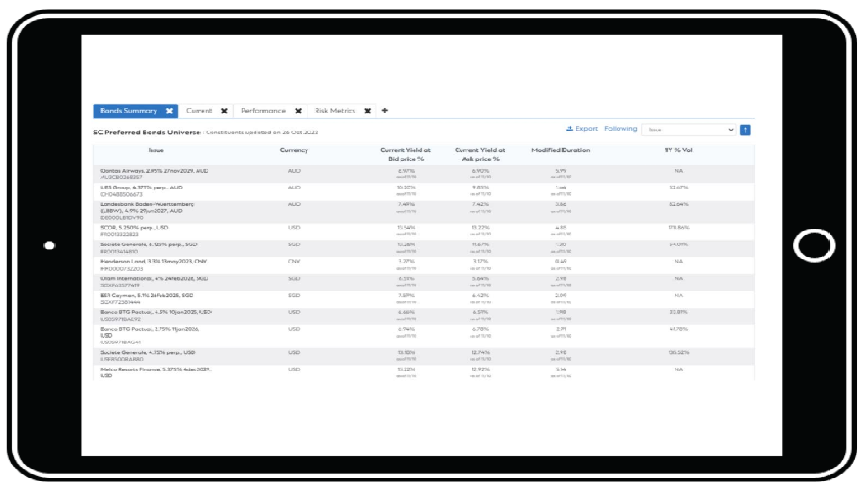Close the Risk Metrics tab with X icon
868x488 pixels.
[368, 111]
